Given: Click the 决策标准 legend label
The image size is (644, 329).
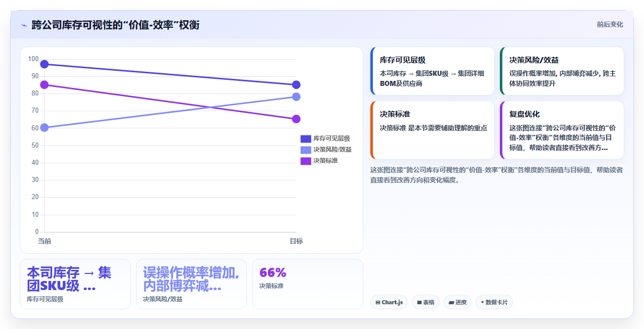Looking at the screenshot, I should pos(326,161).
